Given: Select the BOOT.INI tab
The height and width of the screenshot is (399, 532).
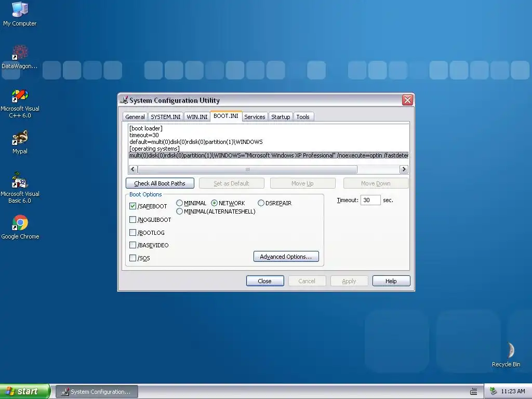Looking at the screenshot, I should pyautogui.click(x=226, y=116).
